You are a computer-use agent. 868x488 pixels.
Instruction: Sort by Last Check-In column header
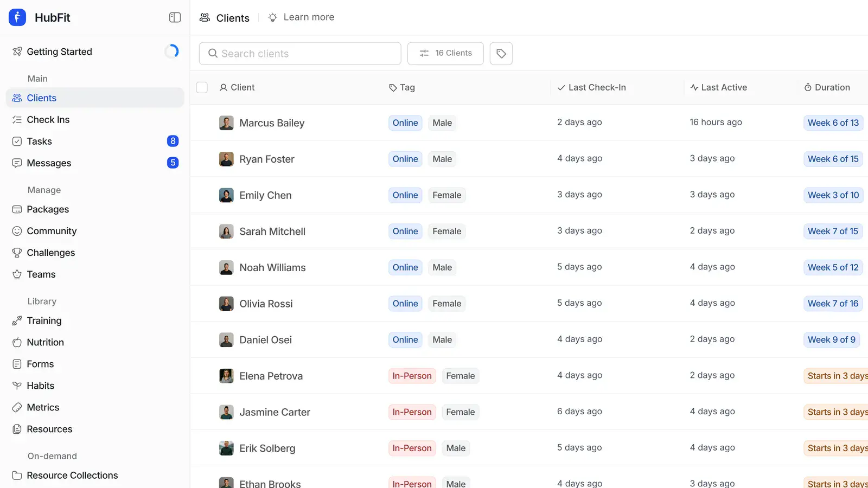[x=591, y=87]
